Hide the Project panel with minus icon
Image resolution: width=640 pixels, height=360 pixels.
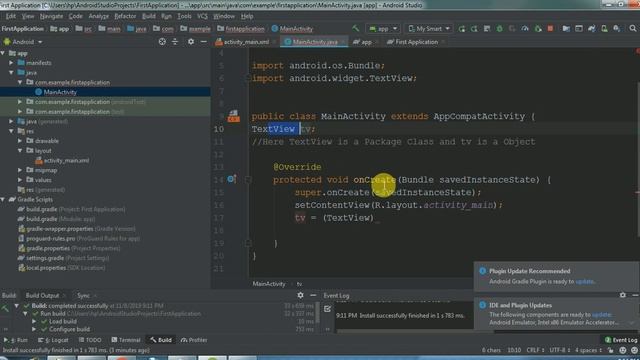(x=204, y=42)
